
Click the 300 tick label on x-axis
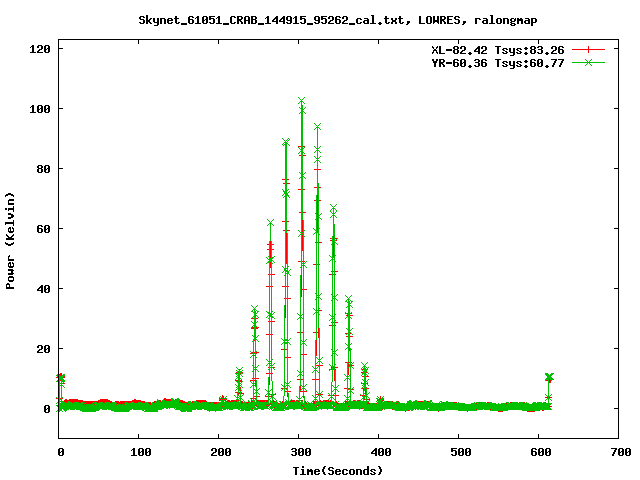299,452
